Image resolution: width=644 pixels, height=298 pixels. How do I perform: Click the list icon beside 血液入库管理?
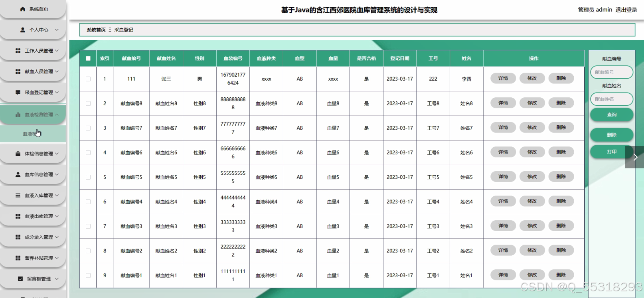pyautogui.click(x=18, y=195)
